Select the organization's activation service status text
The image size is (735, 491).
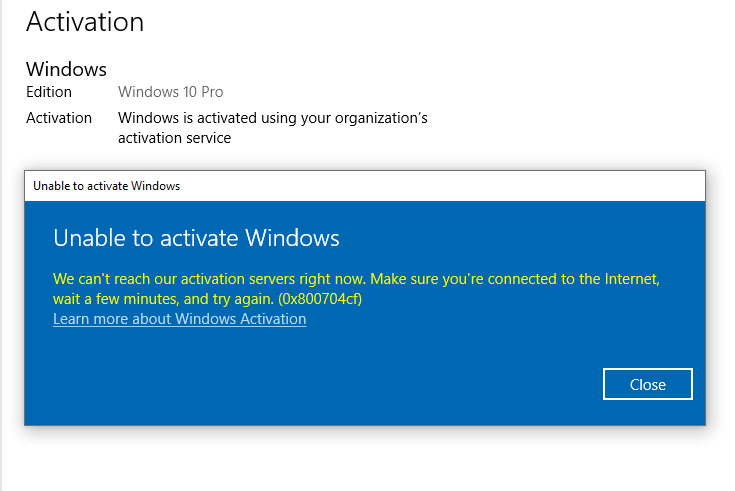[273, 128]
